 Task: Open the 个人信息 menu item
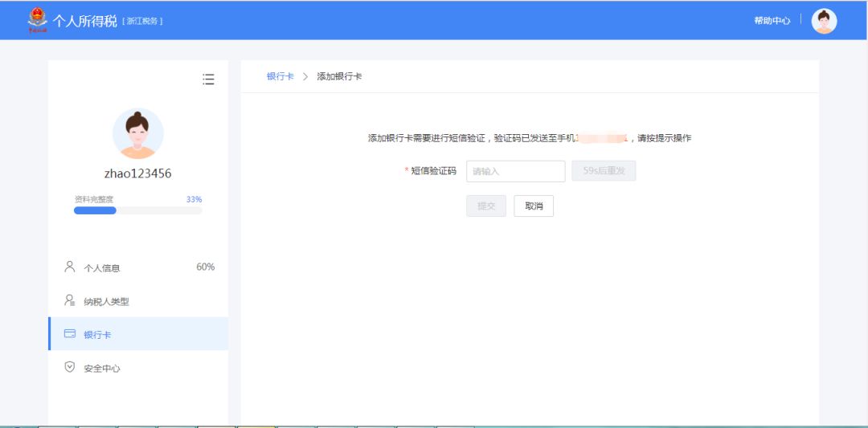coord(102,267)
